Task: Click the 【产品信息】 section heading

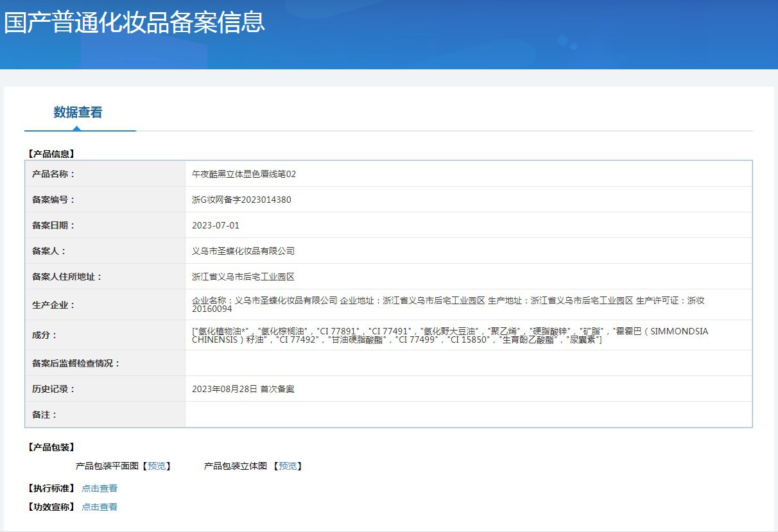Action: [x=51, y=154]
